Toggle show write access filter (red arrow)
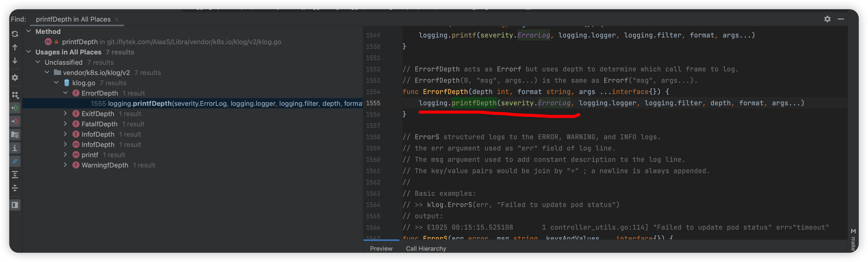Screen dimensions: 868x262 [x=15, y=121]
